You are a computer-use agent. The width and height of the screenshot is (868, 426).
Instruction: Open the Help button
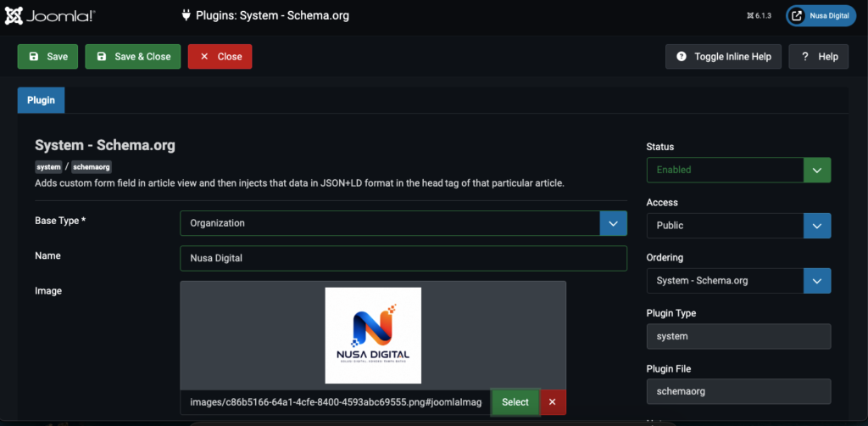click(819, 57)
